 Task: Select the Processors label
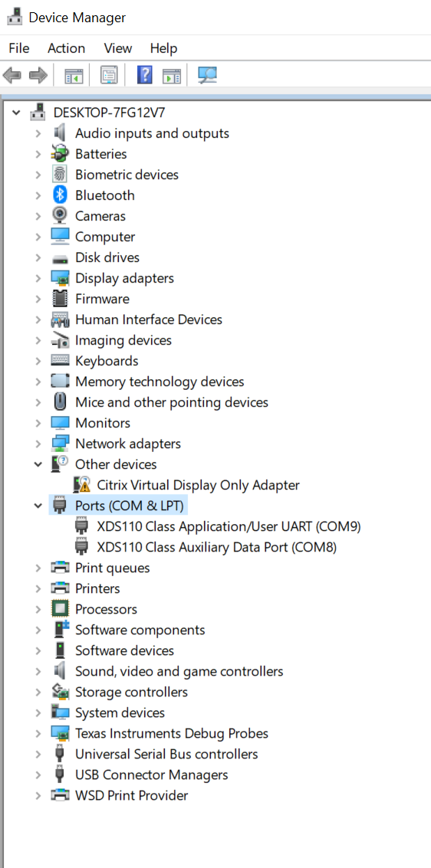[x=106, y=609]
